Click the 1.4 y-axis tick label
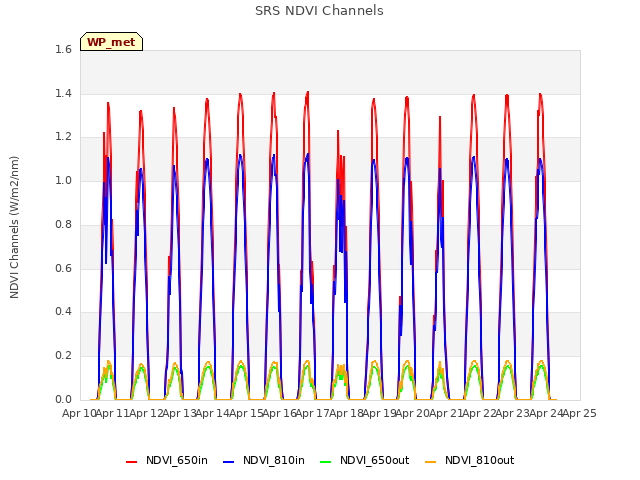This screenshot has width=640, height=480. 63,93
